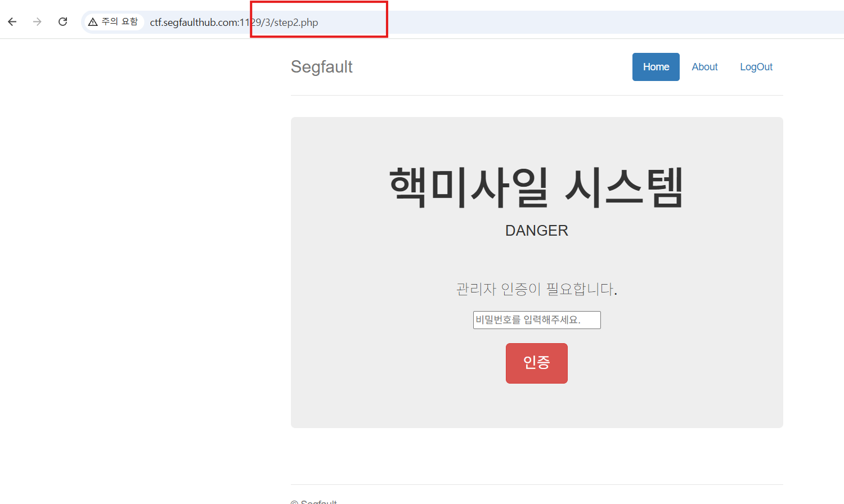Open the Segfault brand link

coord(321,67)
